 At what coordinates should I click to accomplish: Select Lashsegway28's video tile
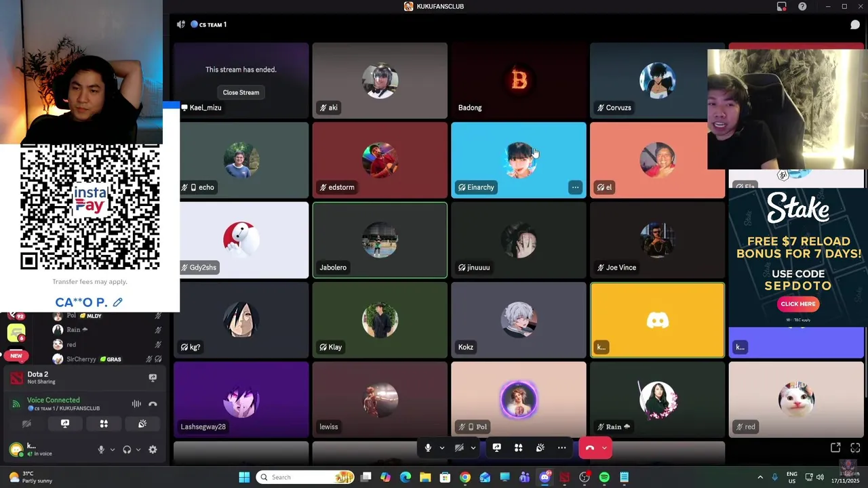241,399
